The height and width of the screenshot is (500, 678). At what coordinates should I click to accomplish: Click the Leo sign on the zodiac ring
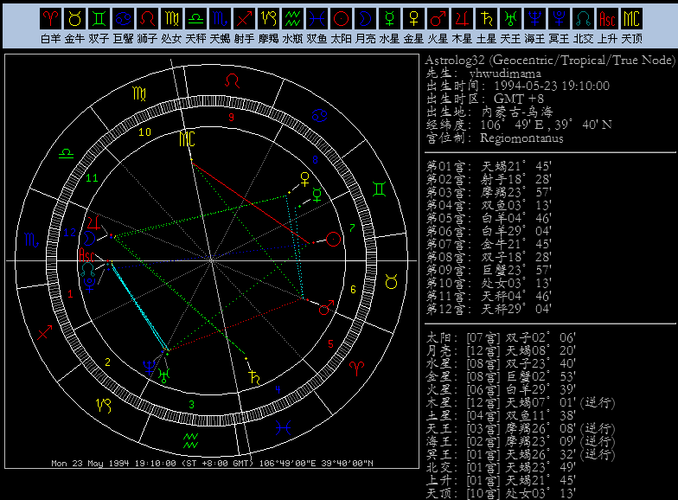pyautogui.click(x=233, y=80)
